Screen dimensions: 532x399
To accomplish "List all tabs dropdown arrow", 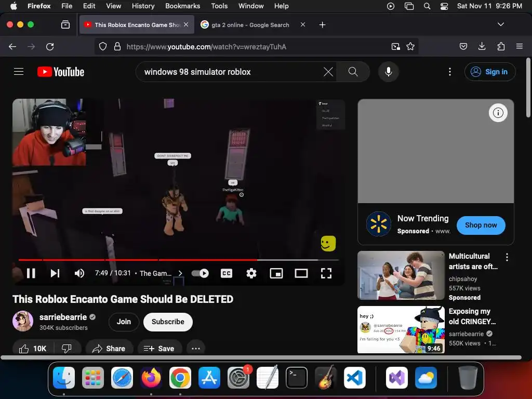I will tap(500, 24).
